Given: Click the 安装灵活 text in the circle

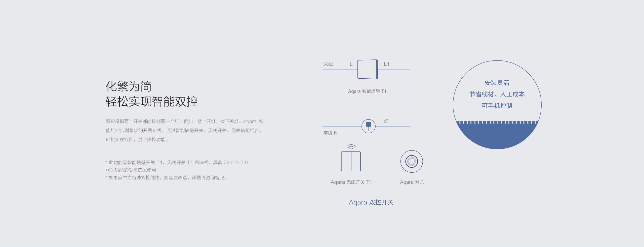Looking at the screenshot, I should pyautogui.click(x=497, y=83).
